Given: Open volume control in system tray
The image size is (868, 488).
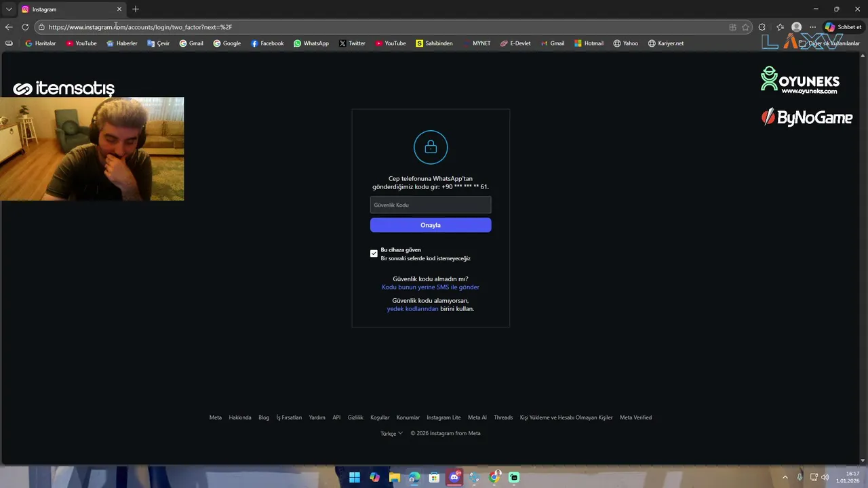Looking at the screenshot, I should (x=825, y=477).
